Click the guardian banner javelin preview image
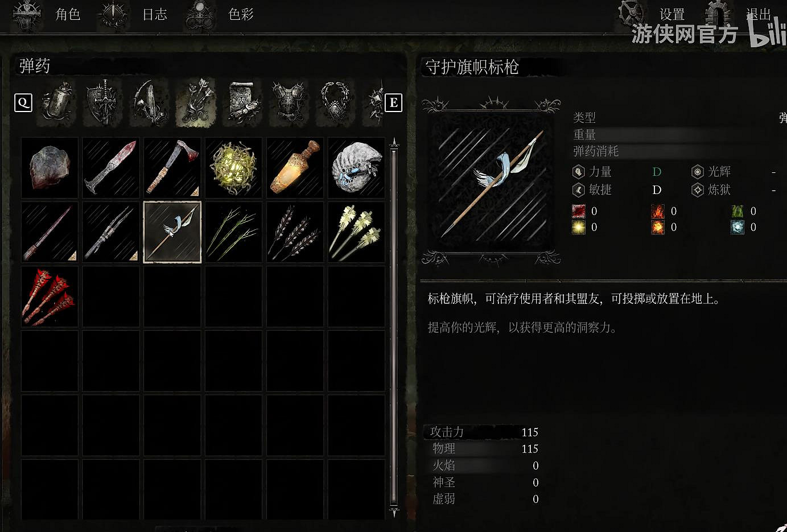 point(491,182)
